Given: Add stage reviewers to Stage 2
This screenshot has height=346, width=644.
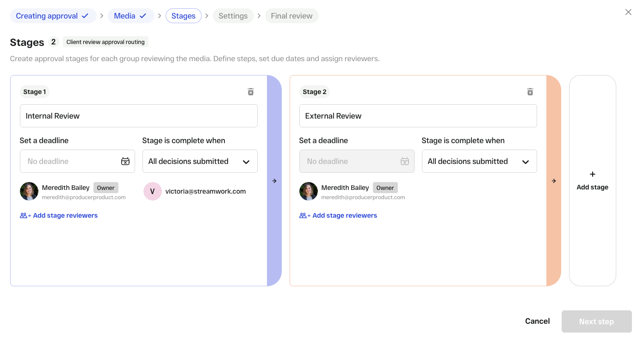Looking at the screenshot, I should (x=338, y=215).
